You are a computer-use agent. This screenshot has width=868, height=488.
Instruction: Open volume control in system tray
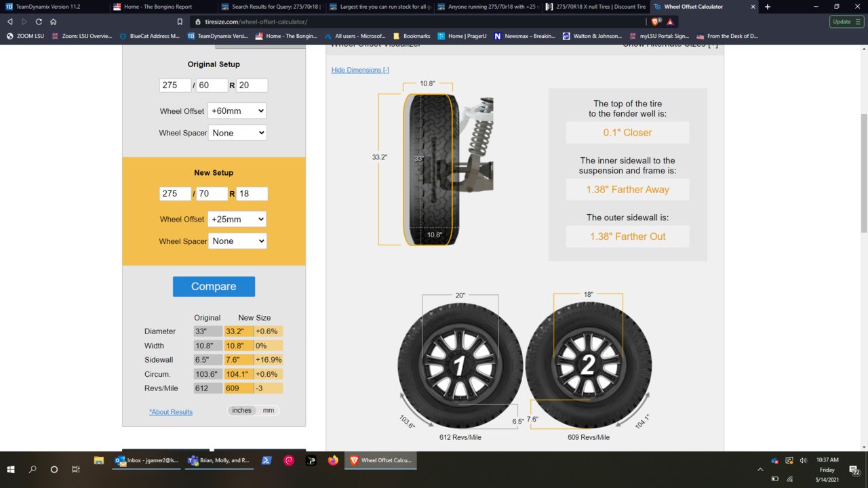coord(804,460)
